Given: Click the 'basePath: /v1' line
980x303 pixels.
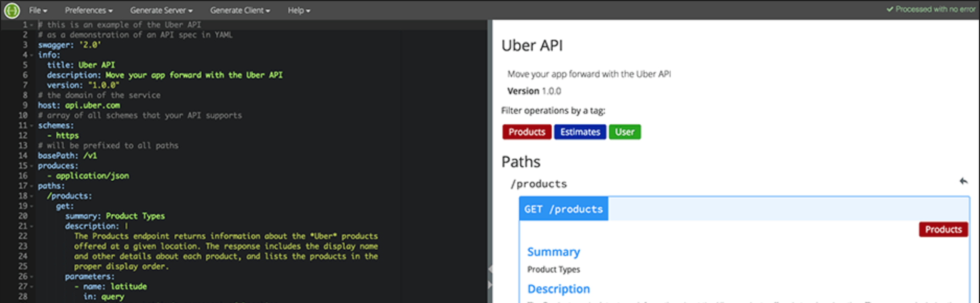Looking at the screenshot, I should coord(67,156).
